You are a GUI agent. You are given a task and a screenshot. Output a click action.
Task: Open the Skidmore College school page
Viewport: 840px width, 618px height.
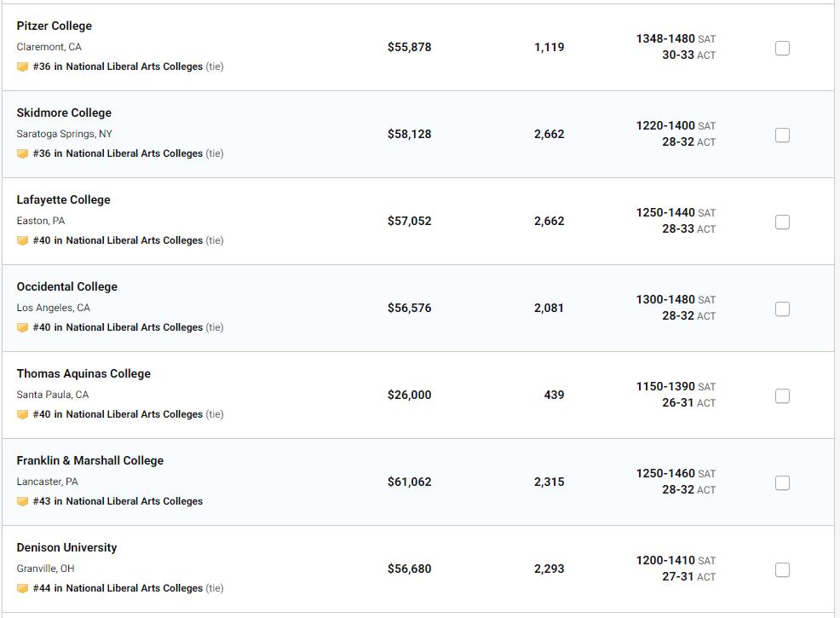(64, 113)
